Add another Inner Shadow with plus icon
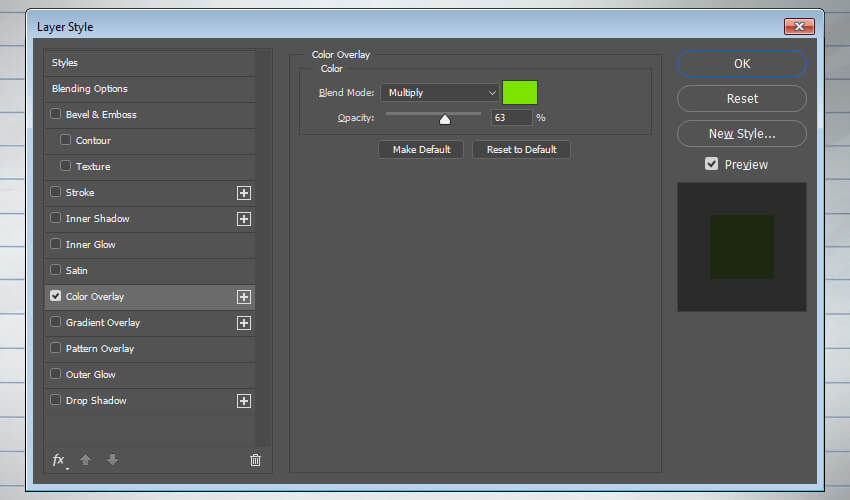 coord(244,219)
